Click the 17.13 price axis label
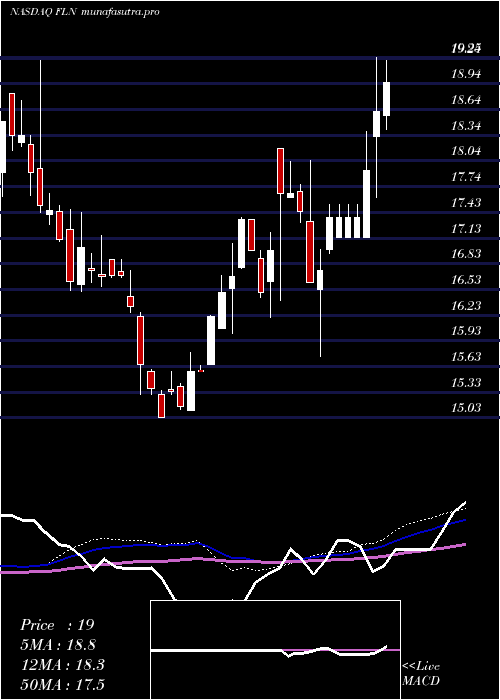Viewport: 500px width, 700px height. pos(466,229)
